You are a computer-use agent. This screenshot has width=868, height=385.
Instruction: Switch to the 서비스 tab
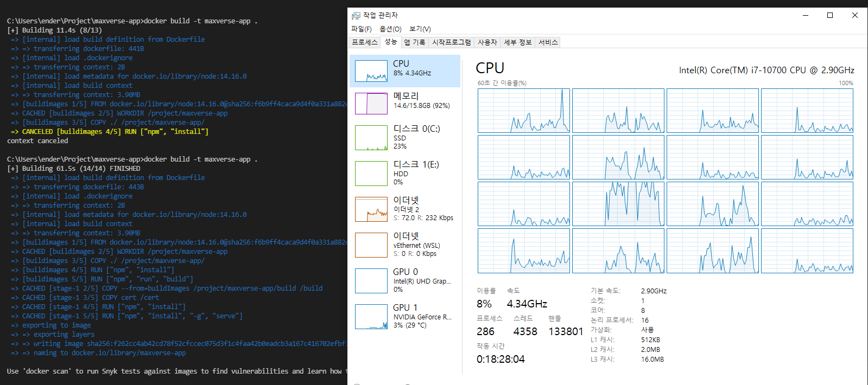pos(548,42)
